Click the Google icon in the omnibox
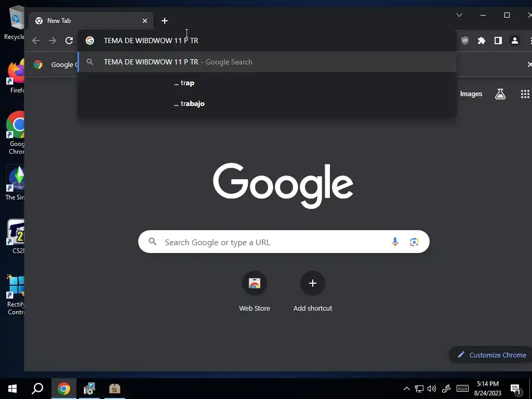This screenshot has width=532, height=399. point(90,41)
